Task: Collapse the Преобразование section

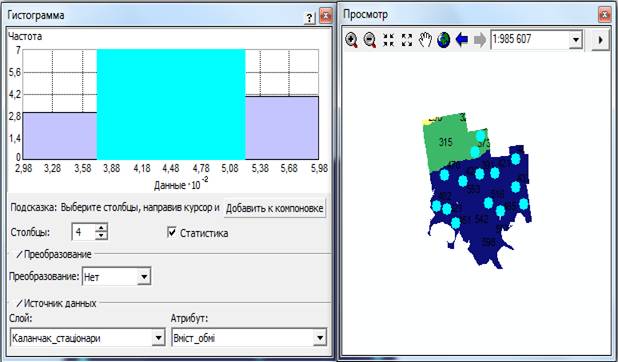Action: (x=19, y=255)
